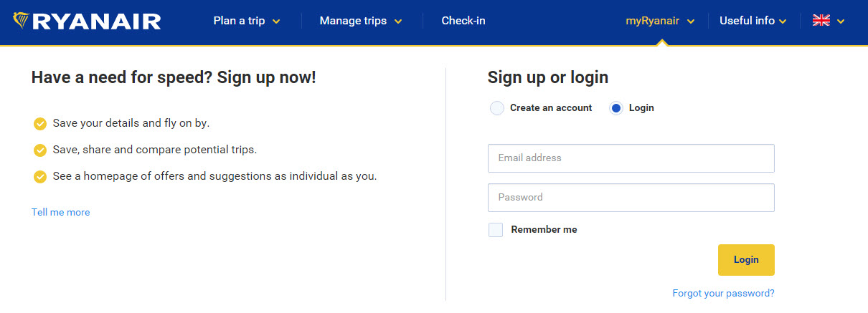Click the RYANAIR wordmark in header
Image resolution: width=868 pixels, height=313 pixels.
point(97,21)
